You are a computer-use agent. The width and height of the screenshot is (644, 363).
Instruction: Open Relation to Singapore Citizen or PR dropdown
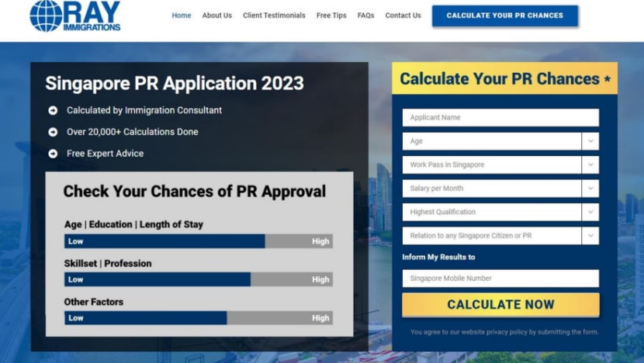coord(500,236)
